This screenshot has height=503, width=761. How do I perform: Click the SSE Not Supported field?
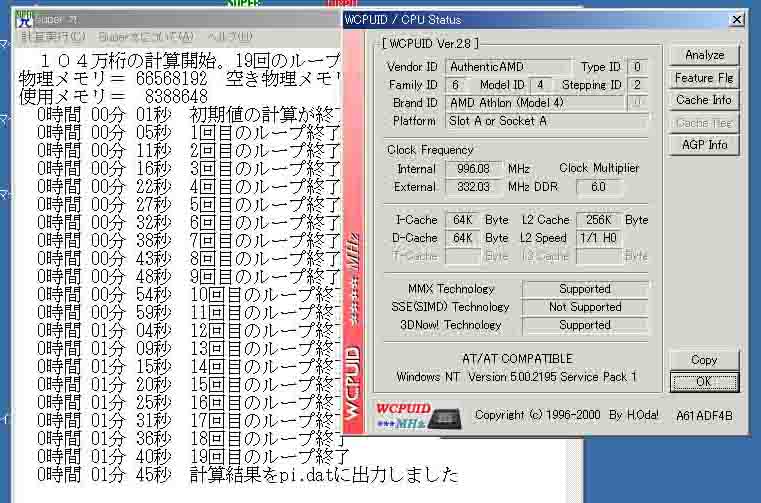tap(585, 307)
